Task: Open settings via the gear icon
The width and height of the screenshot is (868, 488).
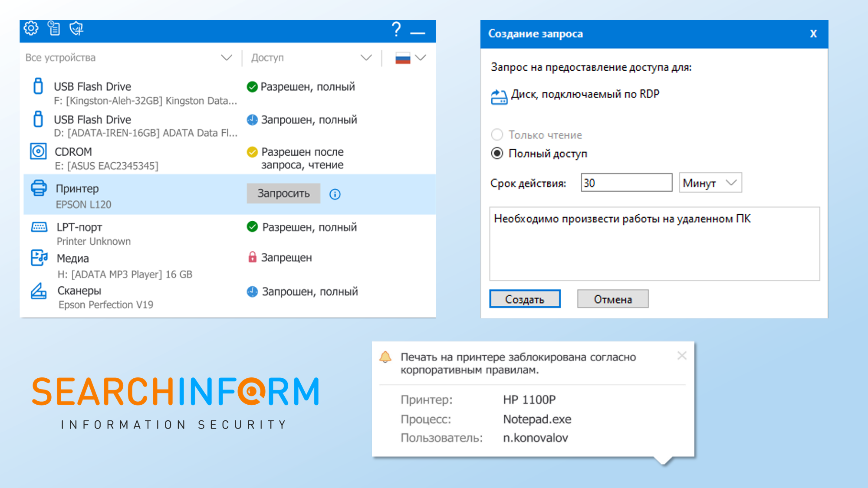Action: [x=31, y=29]
